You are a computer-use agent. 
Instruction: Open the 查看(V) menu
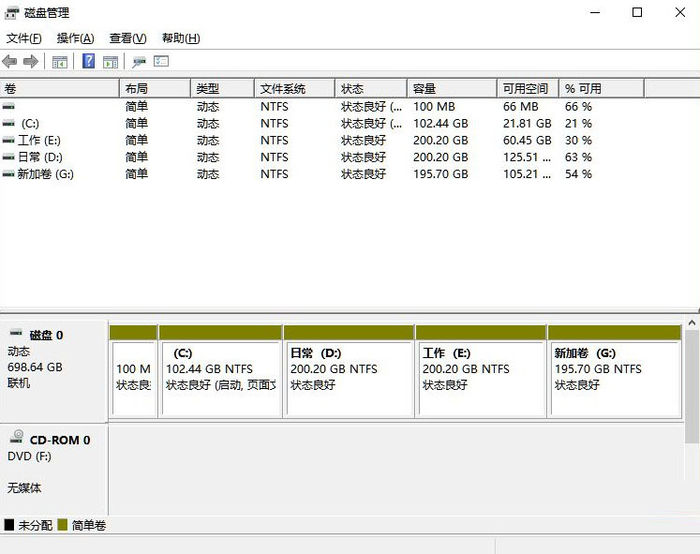[x=127, y=38]
